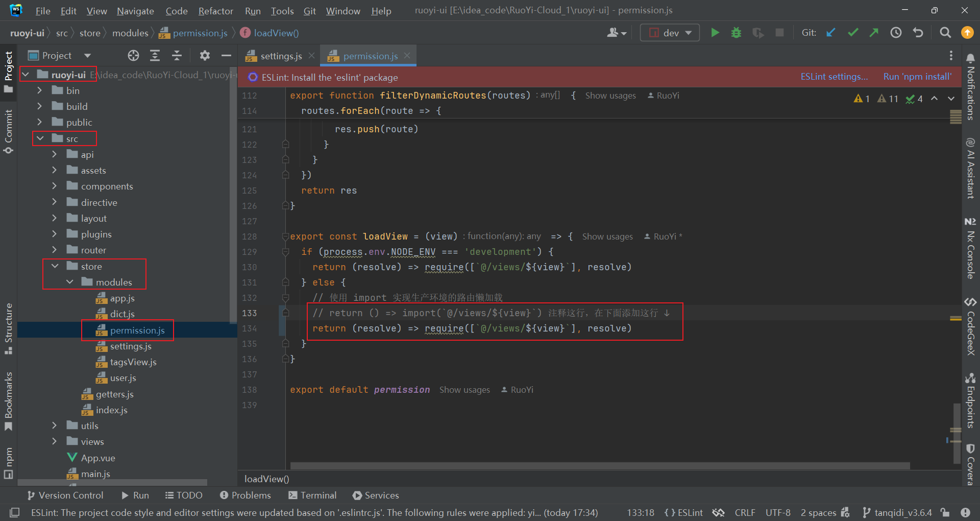Expand the router folder

55,250
